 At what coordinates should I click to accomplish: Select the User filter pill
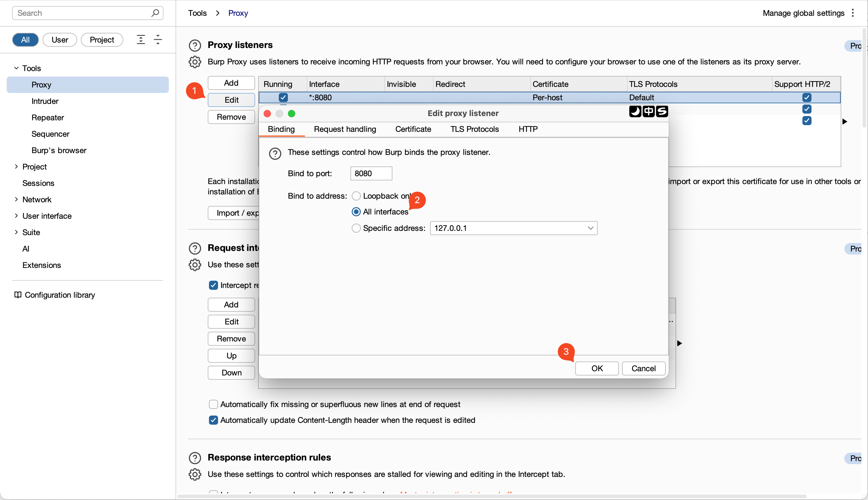(x=60, y=40)
